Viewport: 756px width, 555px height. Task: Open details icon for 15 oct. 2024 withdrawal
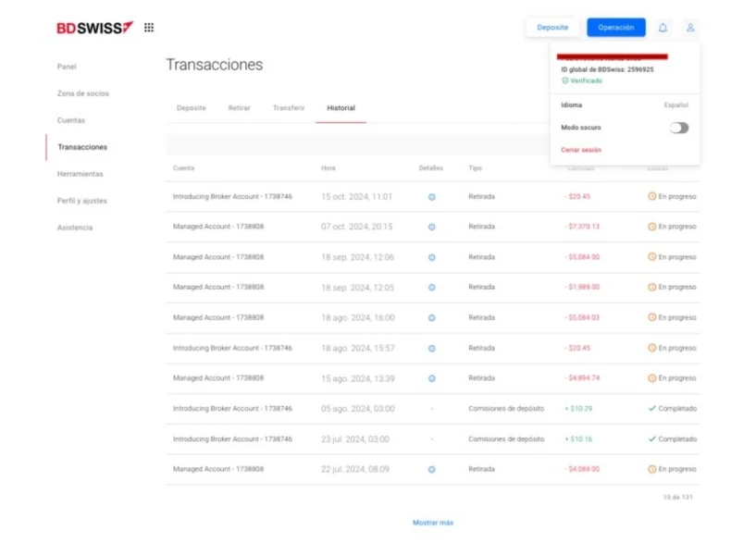pos(431,197)
